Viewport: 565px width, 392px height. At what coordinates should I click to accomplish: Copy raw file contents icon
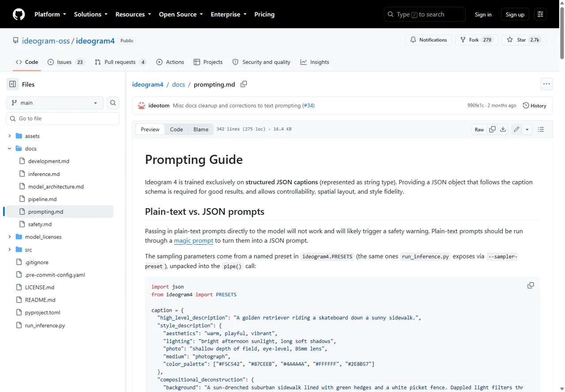click(x=492, y=130)
